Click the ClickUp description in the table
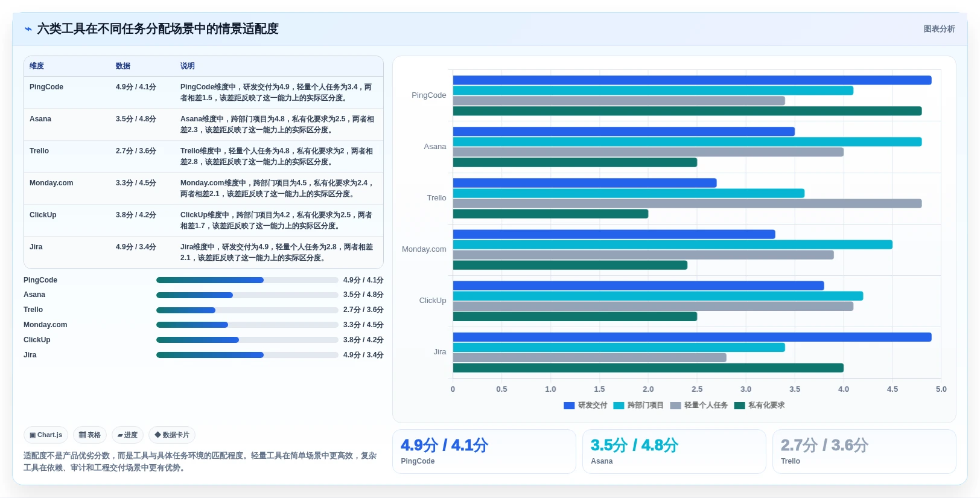 click(x=276, y=220)
